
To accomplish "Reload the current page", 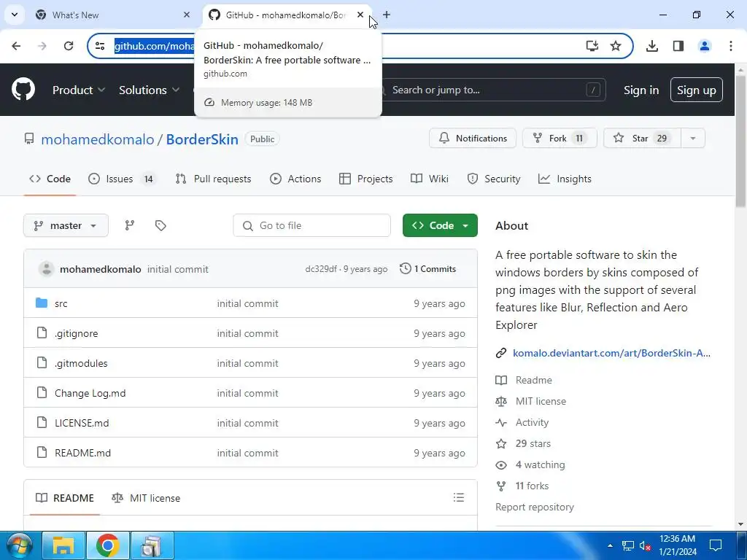I will pos(69,46).
